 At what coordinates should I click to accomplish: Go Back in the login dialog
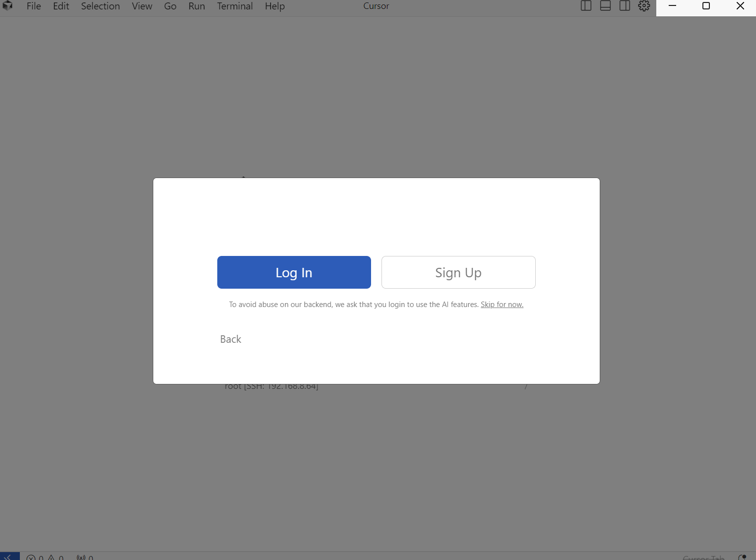tap(231, 339)
